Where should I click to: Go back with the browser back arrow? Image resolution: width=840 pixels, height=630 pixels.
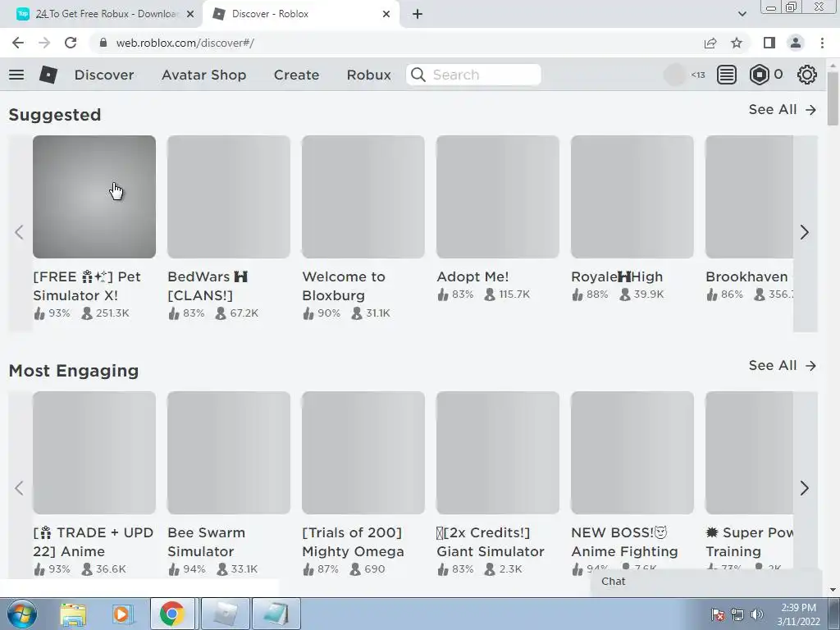point(18,43)
